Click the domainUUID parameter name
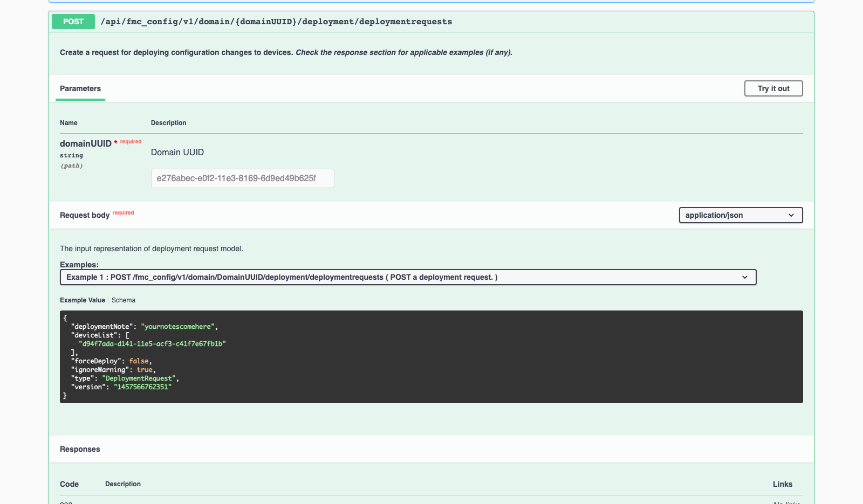Image resolution: width=863 pixels, height=504 pixels. tap(86, 143)
